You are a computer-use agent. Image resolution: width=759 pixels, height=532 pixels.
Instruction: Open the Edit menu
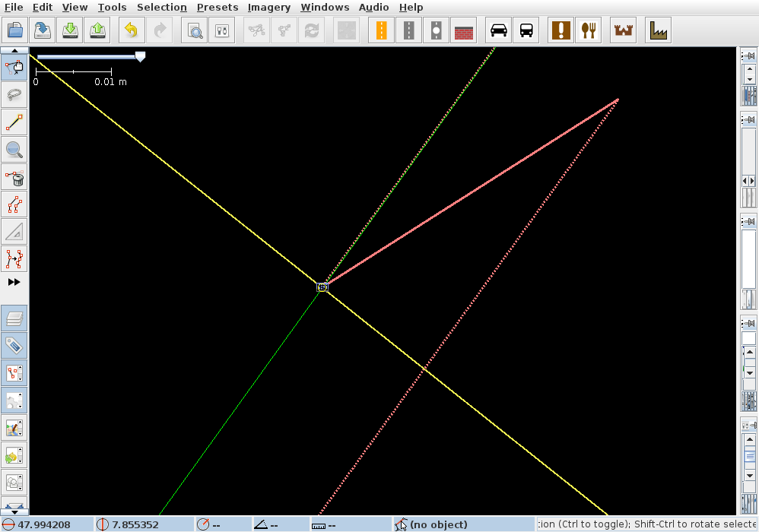pyautogui.click(x=43, y=8)
